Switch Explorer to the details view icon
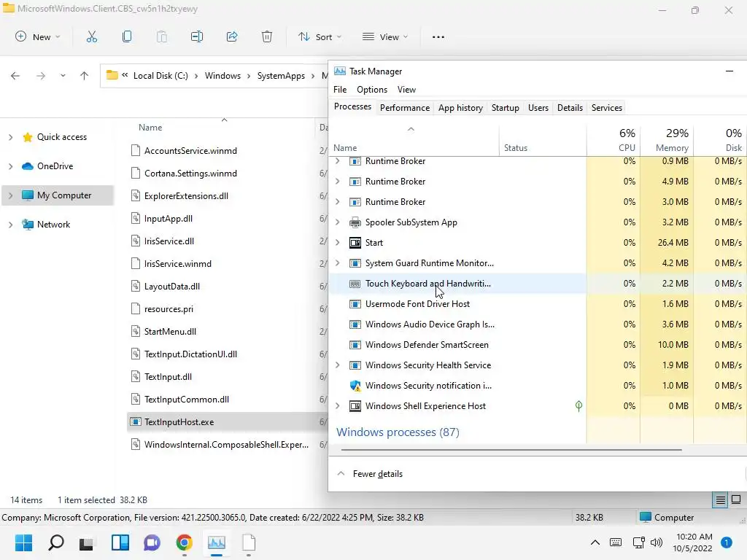The height and width of the screenshot is (560, 747). [720, 500]
